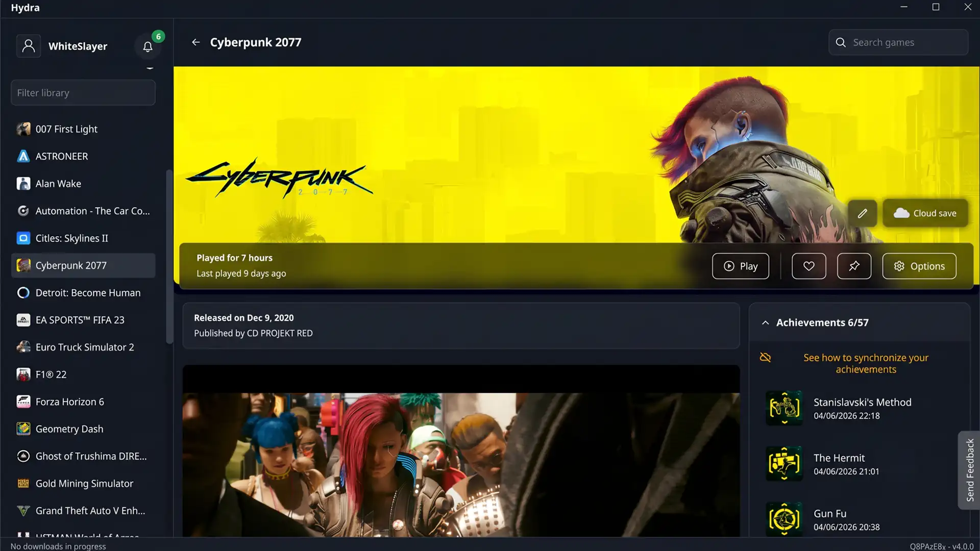This screenshot has height=551, width=980.
Task: Click the Detroit: Become Human icon
Action: [23, 293]
